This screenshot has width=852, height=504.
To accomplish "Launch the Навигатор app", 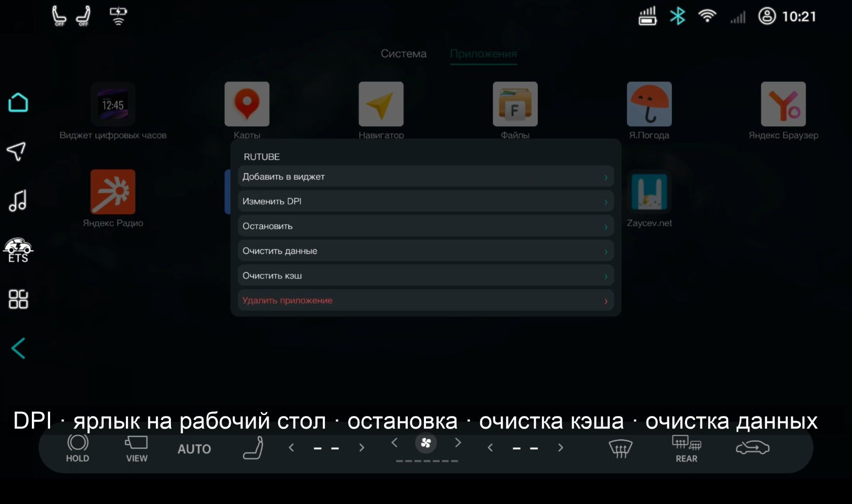I will 381,105.
